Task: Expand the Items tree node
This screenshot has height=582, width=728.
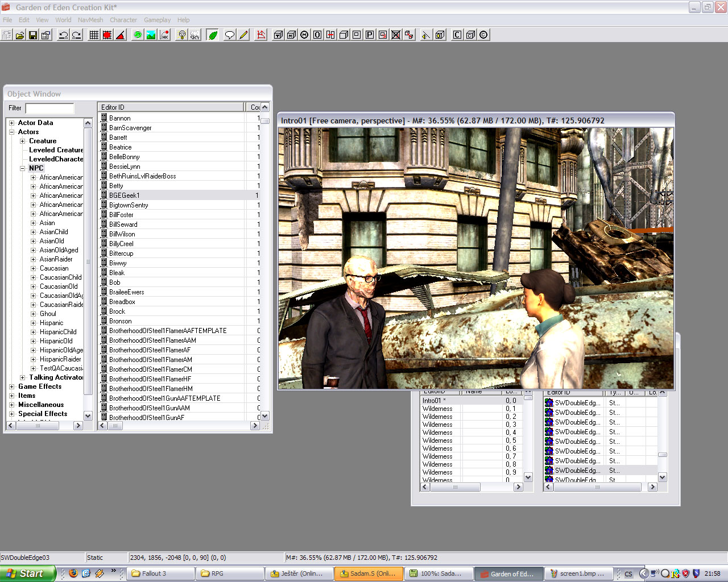Action: click(12, 396)
